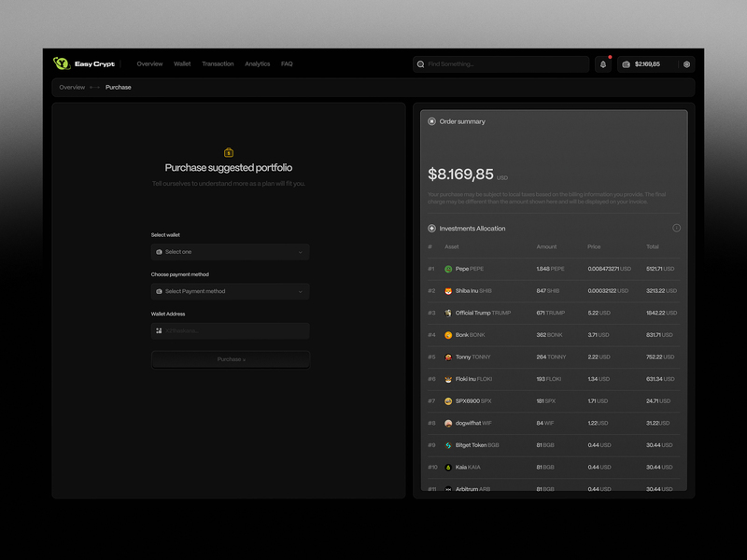Click the Purchase button
This screenshot has width=747, height=560.
(x=231, y=359)
